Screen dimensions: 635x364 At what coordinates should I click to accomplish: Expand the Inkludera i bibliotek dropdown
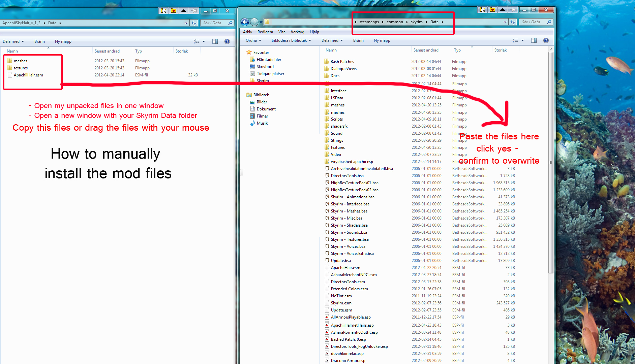pos(291,40)
